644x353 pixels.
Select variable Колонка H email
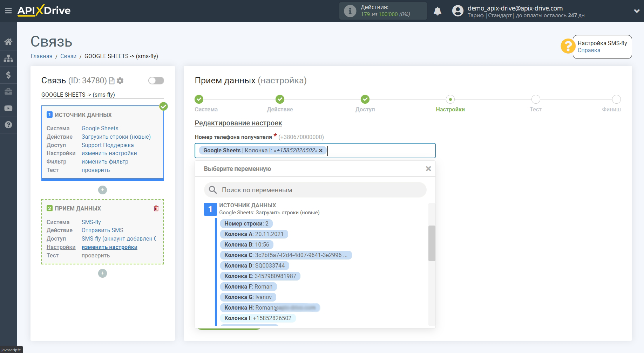[270, 307]
